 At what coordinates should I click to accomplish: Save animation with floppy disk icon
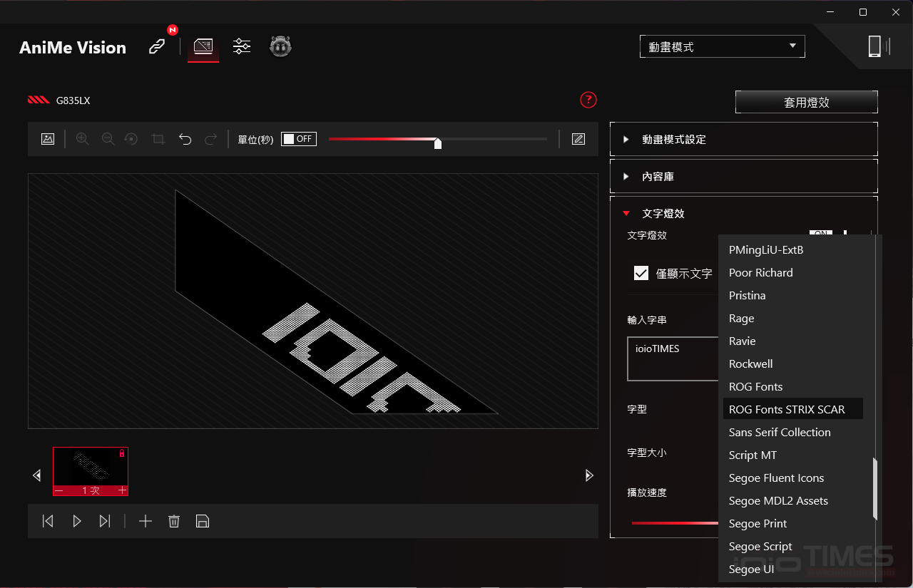[203, 521]
